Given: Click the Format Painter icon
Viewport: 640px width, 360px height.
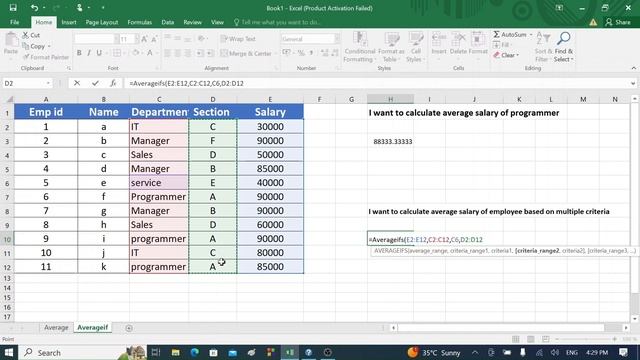Looking at the screenshot, I should [x=26, y=57].
